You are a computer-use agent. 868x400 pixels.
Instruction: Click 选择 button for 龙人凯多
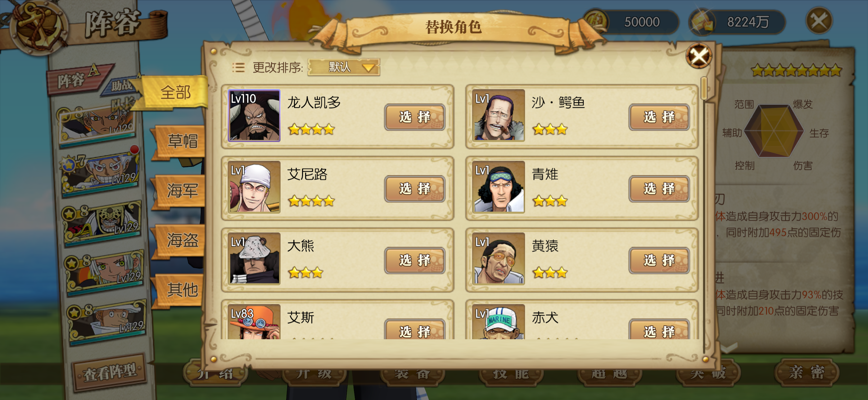414,117
